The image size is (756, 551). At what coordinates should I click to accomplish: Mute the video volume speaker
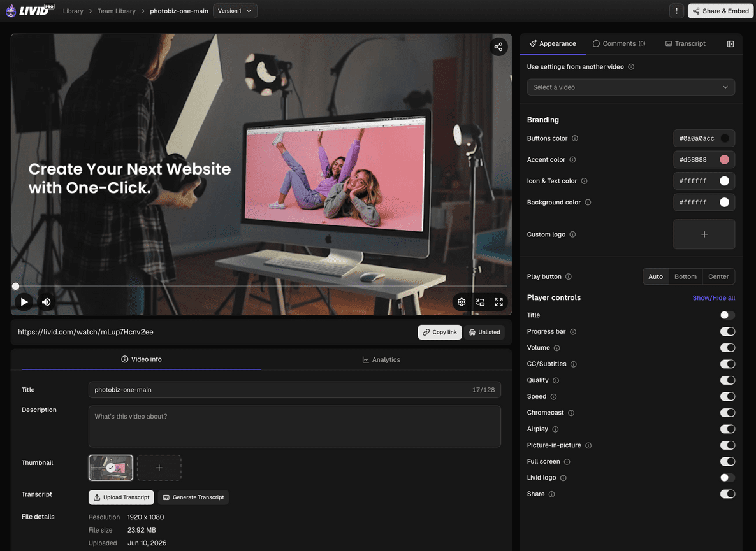(x=47, y=302)
